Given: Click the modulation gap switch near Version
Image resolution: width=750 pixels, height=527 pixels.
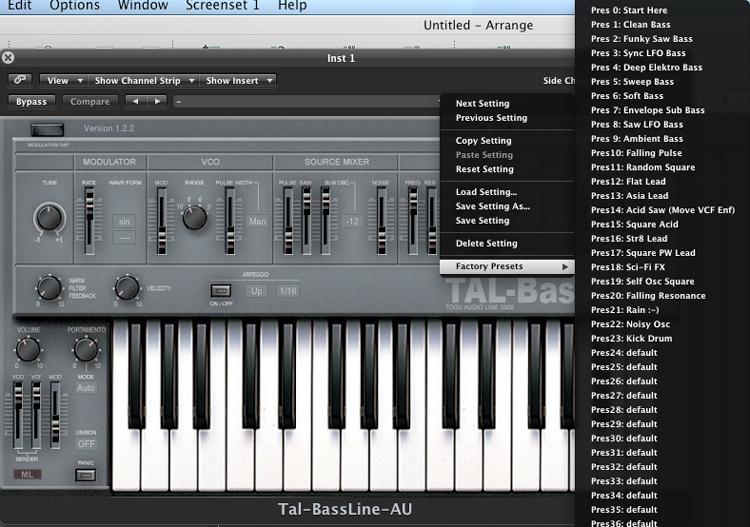Looking at the screenshot, I should pos(47,130).
